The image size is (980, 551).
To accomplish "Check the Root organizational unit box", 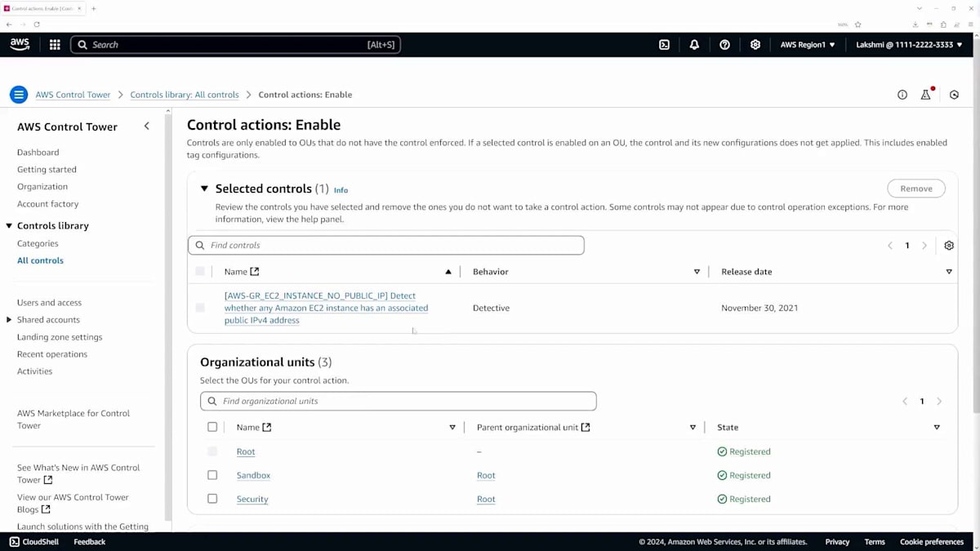I will (212, 451).
